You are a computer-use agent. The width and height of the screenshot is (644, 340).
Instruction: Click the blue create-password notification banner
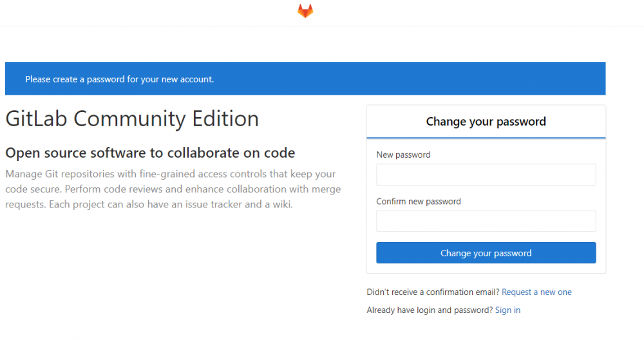pos(305,79)
